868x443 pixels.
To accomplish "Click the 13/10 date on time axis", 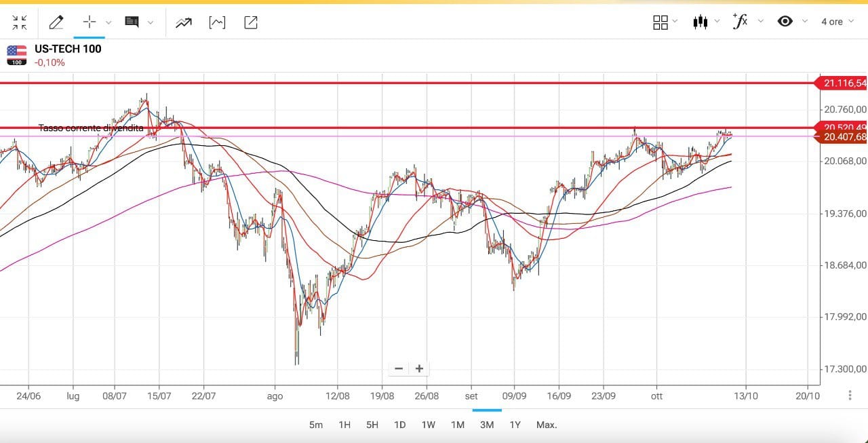I will [x=746, y=396].
